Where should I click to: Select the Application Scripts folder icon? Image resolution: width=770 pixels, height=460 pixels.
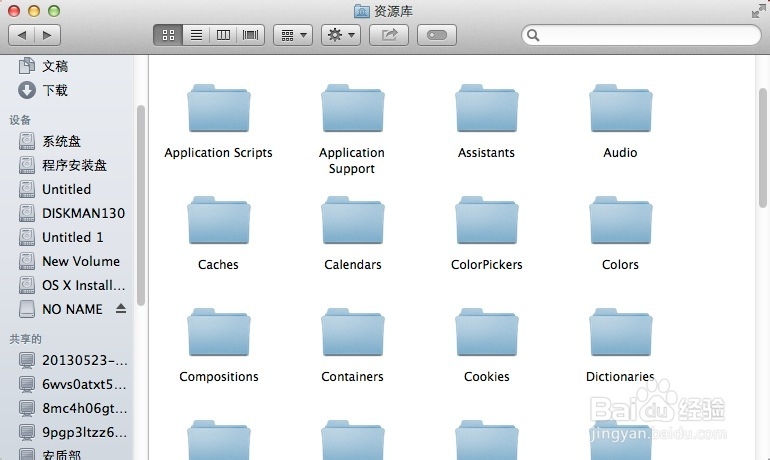pyautogui.click(x=219, y=108)
